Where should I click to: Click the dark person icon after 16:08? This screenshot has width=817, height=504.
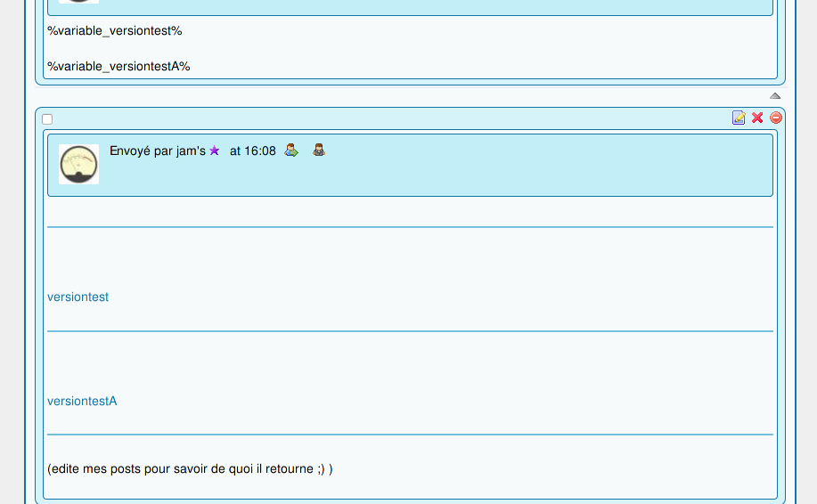coord(319,150)
